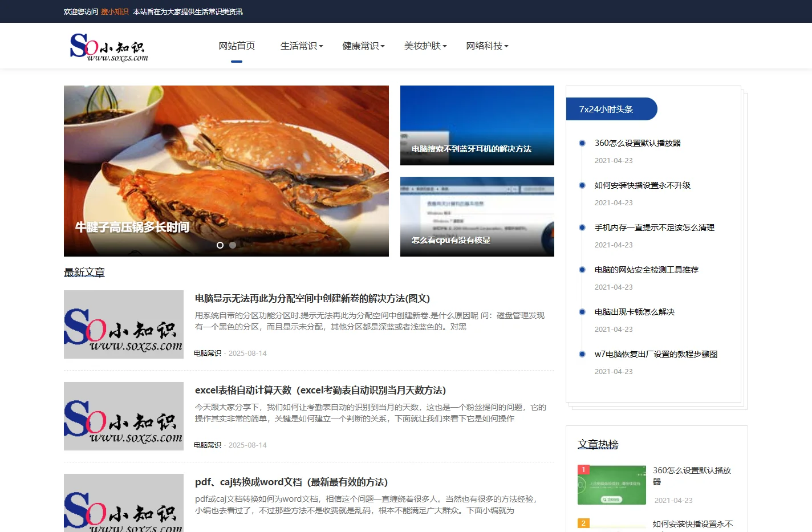Open headline 电脑出现卡顿怎么解决
The height and width of the screenshot is (532, 812).
pyautogui.click(x=635, y=312)
